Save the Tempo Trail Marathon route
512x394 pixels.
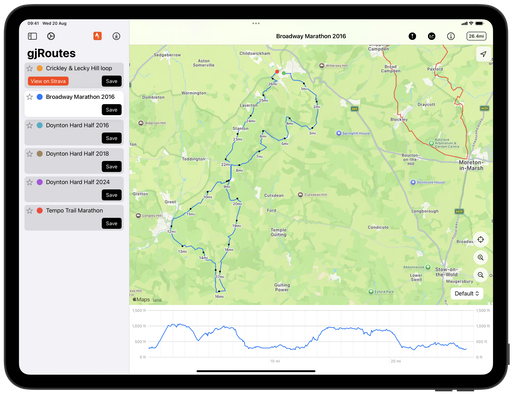click(x=111, y=223)
